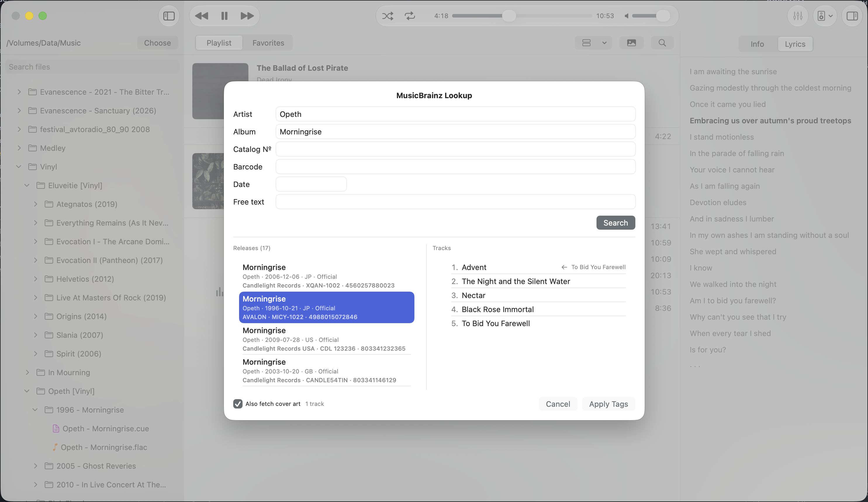Viewport: 868px width, 502px height.
Task: Select the 2009-07-28 US Morningrise release
Action: coord(326,339)
